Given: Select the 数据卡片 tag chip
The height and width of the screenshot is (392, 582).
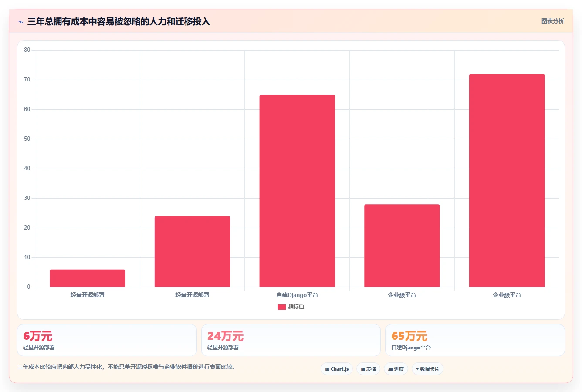Looking at the screenshot, I should click(427, 369).
